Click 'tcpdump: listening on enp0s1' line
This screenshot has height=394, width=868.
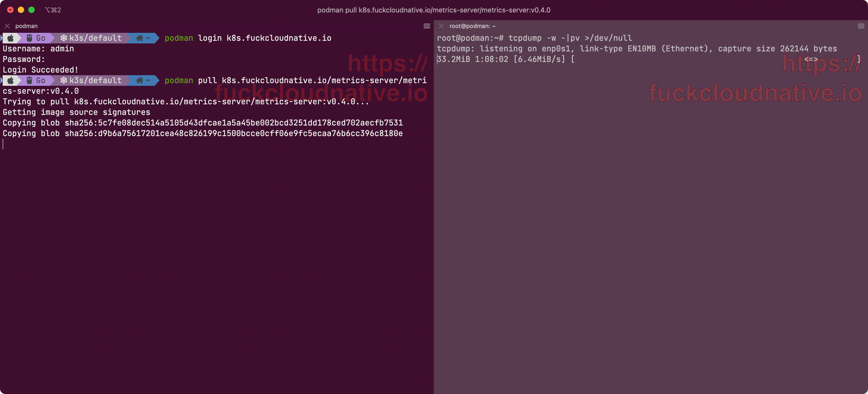637,49
